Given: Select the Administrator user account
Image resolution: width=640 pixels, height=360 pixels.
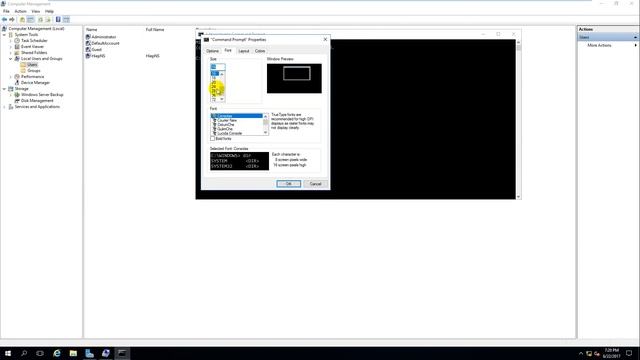Looking at the screenshot, I should click(104, 37).
